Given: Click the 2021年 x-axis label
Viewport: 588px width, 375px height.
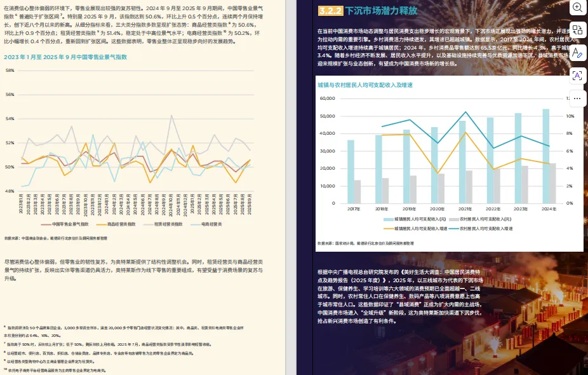Looking at the screenshot, I should 465,209.
